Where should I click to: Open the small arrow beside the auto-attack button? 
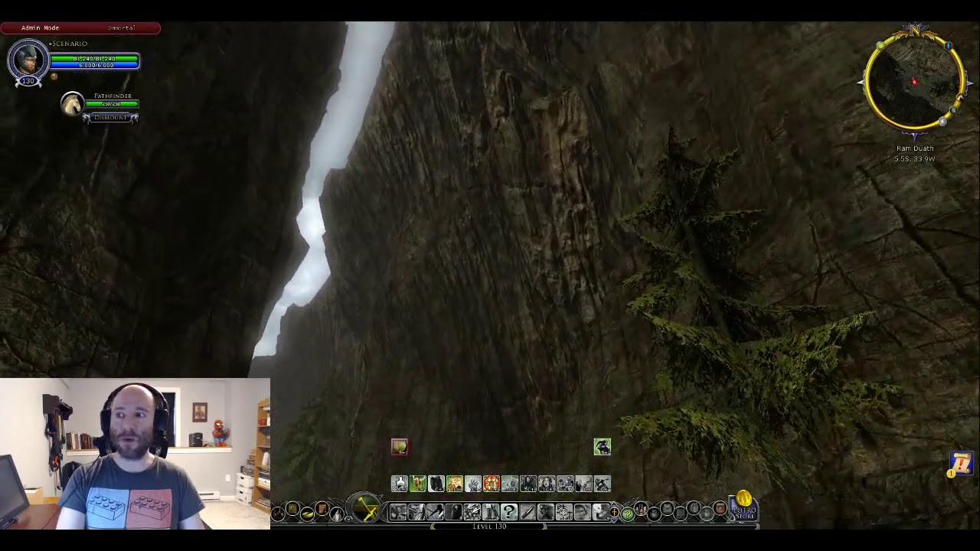click(x=348, y=518)
